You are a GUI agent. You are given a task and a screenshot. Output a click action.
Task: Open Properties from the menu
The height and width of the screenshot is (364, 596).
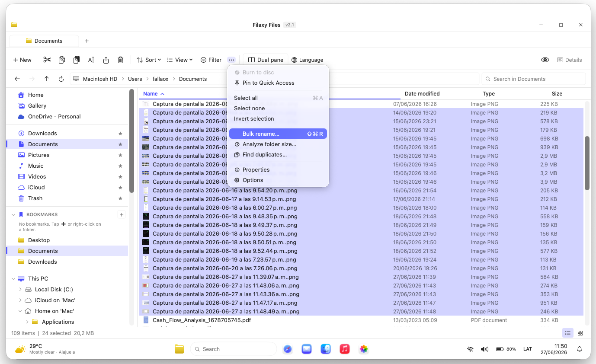[278, 170]
